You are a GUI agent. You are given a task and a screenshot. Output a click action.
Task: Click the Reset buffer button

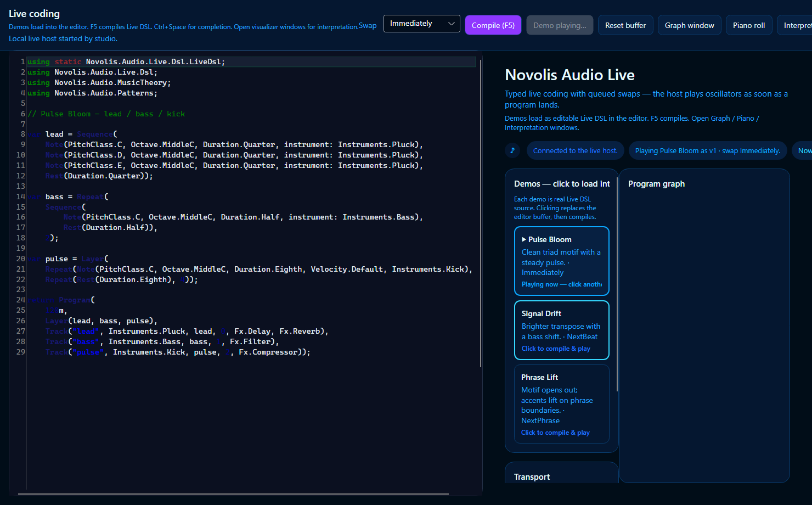click(x=625, y=25)
